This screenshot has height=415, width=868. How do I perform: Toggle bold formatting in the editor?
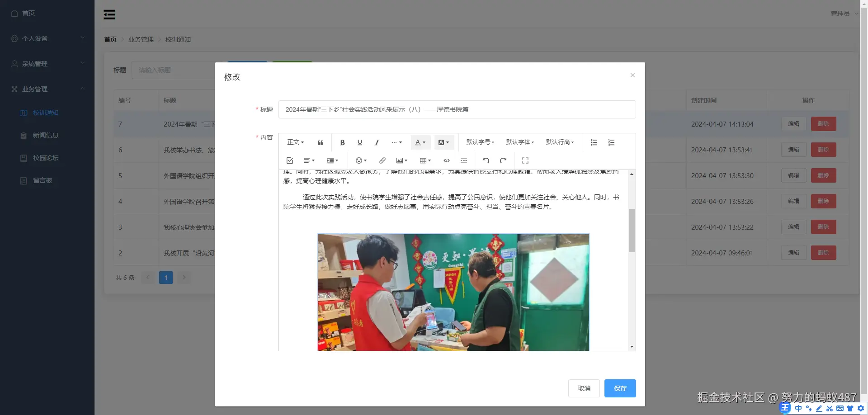pos(342,142)
